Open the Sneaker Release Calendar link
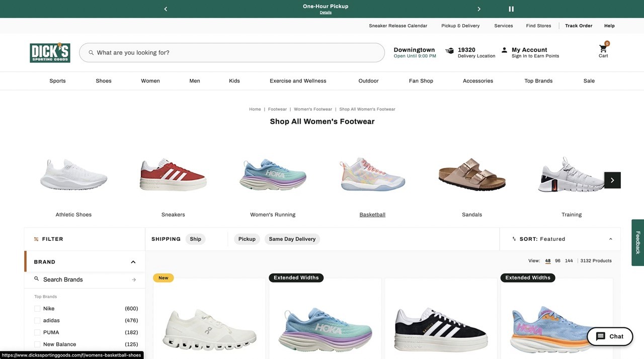The height and width of the screenshot is (359, 644). (x=398, y=26)
